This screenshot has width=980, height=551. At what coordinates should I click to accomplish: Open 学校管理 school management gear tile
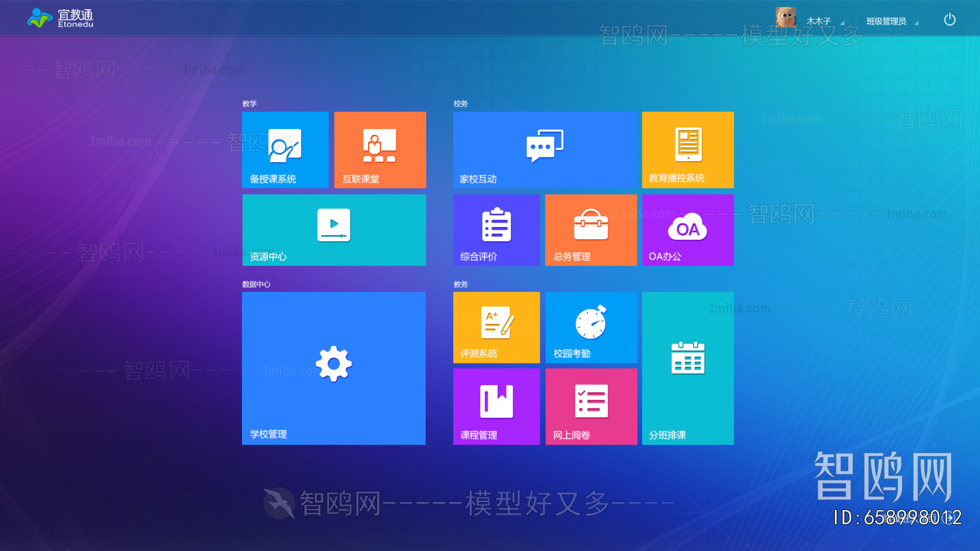pyautogui.click(x=334, y=367)
